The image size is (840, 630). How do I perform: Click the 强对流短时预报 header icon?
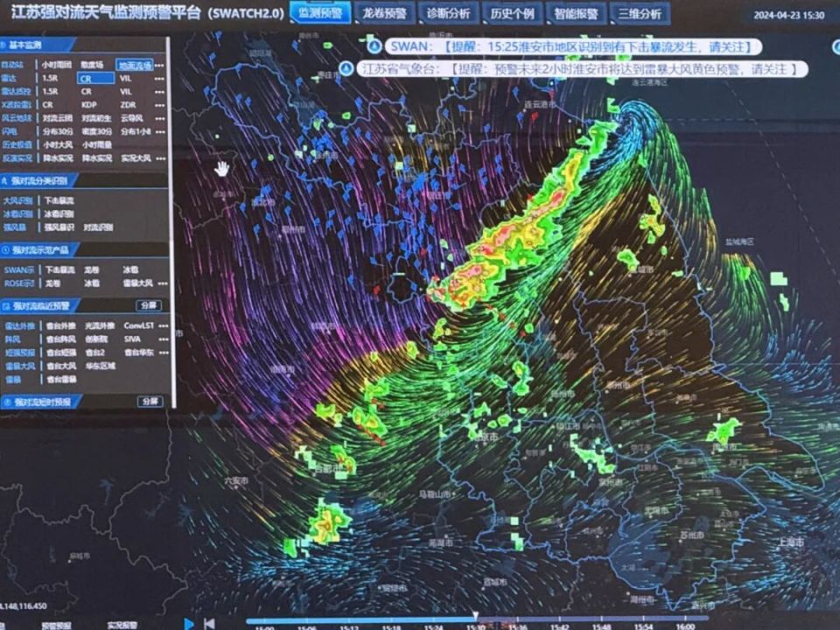click(8, 402)
